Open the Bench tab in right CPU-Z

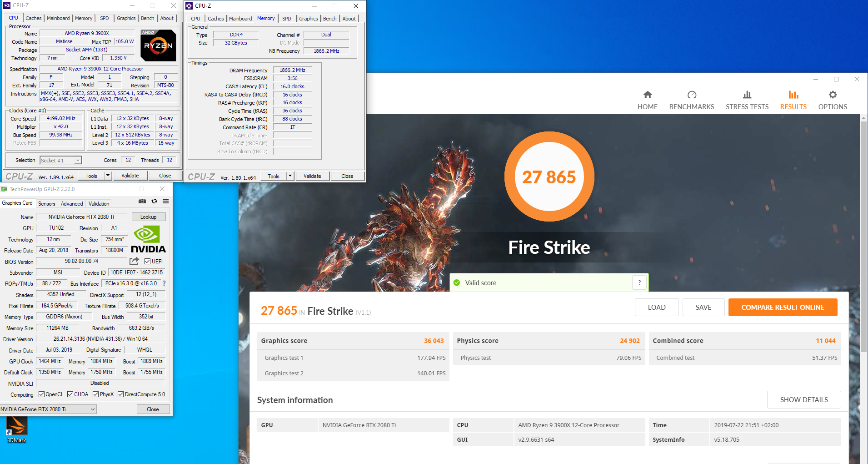pyautogui.click(x=330, y=19)
